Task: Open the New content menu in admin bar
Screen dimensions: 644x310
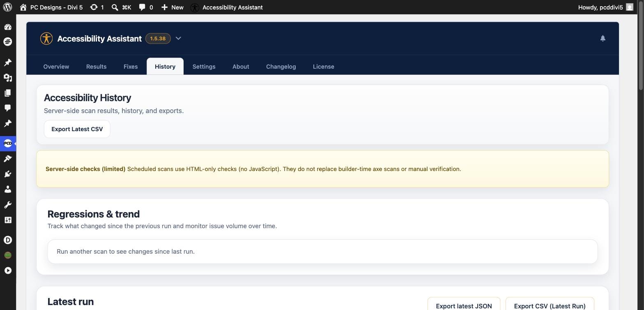Action: pos(172,7)
